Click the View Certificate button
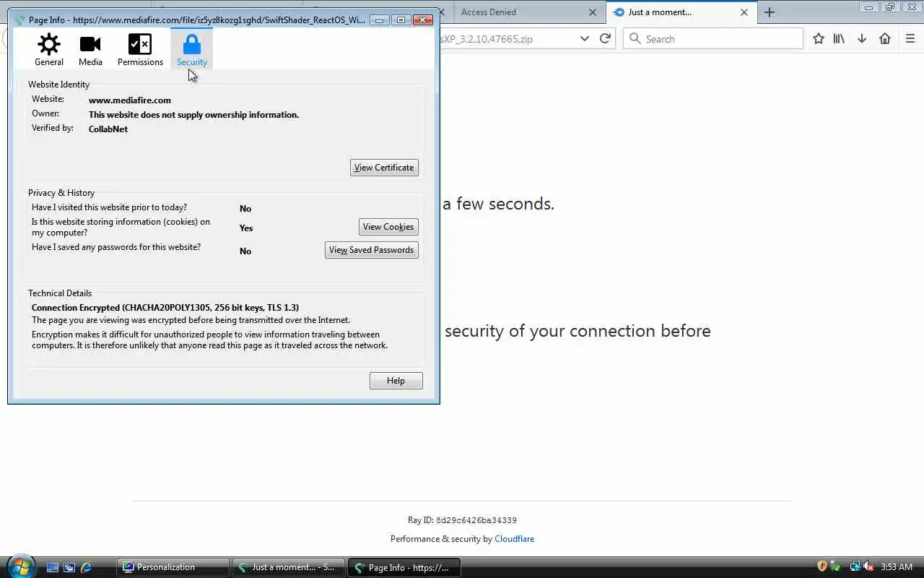 (384, 168)
